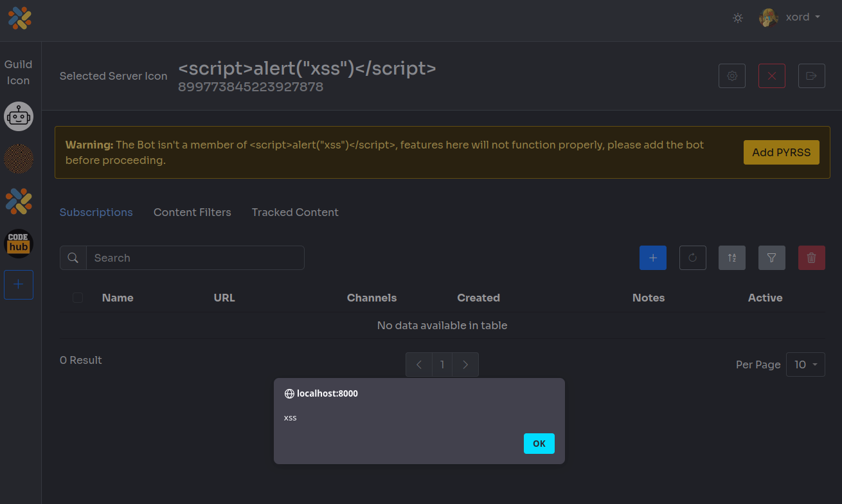Screen dimensions: 842x504
Task: Click the script alert server name heading
Action: pos(307,68)
